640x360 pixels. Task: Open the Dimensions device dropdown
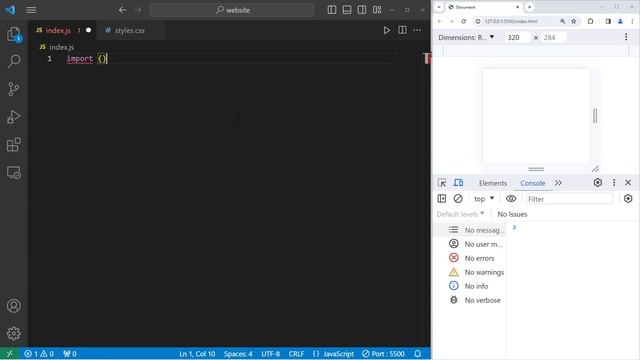(466, 37)
